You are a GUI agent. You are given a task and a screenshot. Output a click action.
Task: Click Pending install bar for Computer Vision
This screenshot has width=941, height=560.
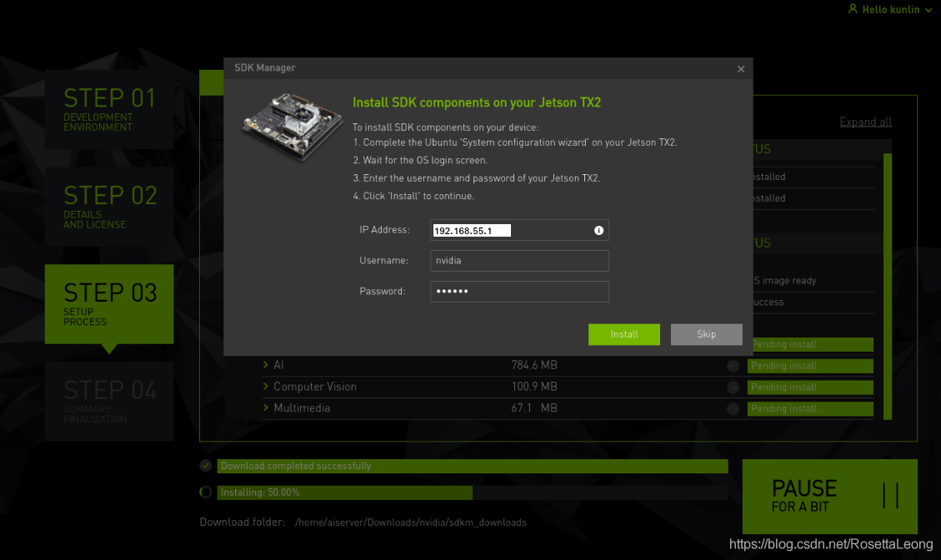810,387
